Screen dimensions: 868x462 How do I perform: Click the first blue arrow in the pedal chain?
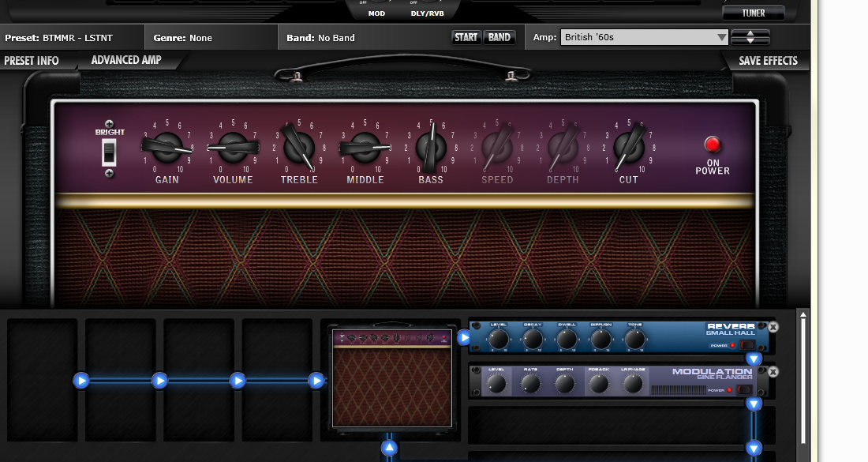click(81, 381)
